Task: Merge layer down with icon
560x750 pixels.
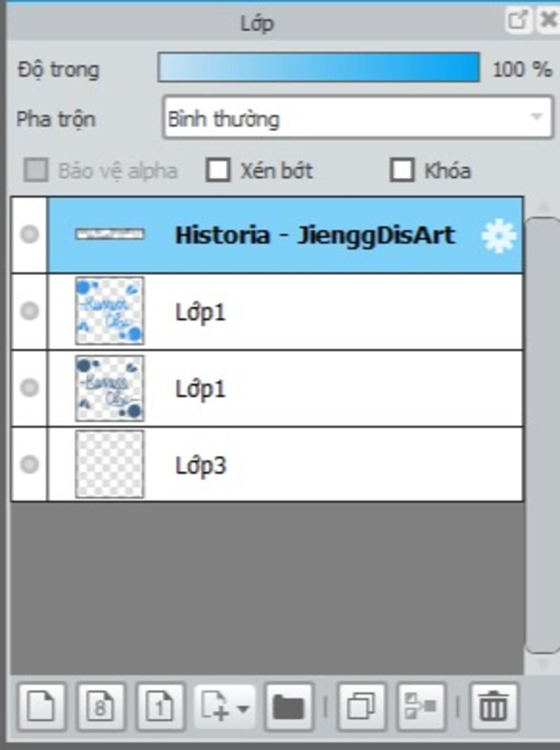Action: pos(421,707)
